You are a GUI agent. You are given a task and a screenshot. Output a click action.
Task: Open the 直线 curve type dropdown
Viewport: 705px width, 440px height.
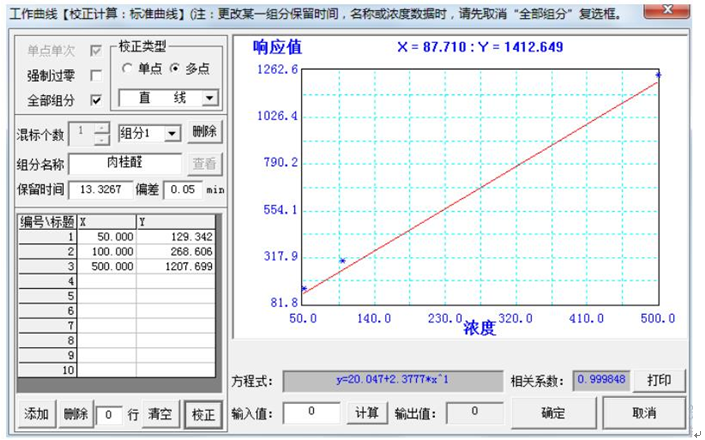[x=209, y=98]
